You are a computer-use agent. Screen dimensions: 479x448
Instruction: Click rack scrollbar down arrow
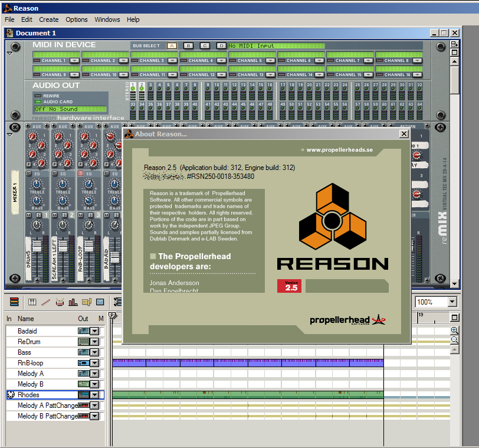(x=455, y=283)
